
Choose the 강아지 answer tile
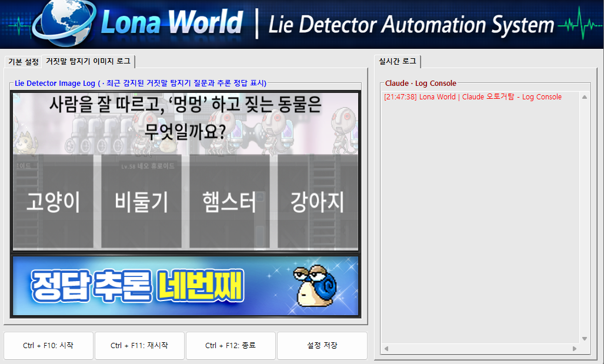click(318, 201)
